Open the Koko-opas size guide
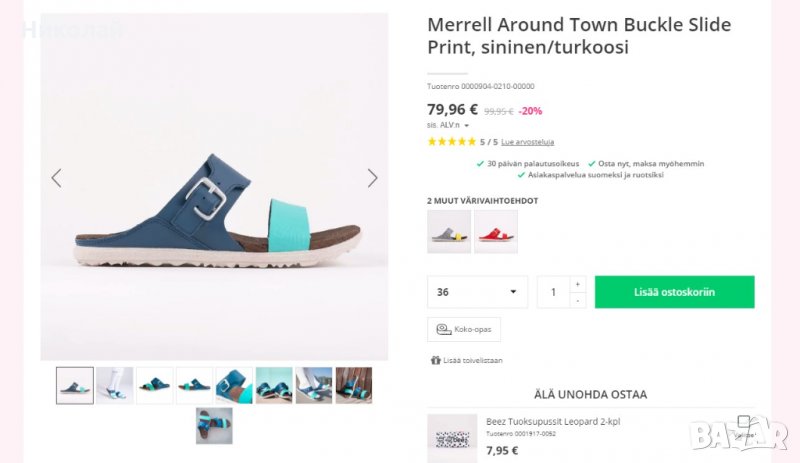This screenshot has width=800, height=463. (464, 329)
